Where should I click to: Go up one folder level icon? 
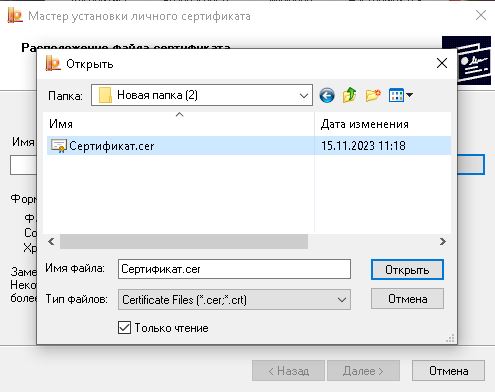pos(349,95)
